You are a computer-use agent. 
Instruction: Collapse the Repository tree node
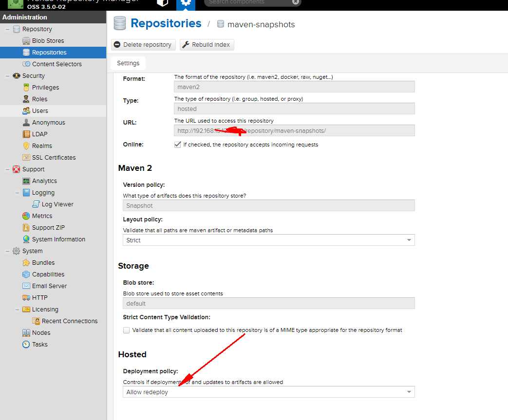(7, 29)
